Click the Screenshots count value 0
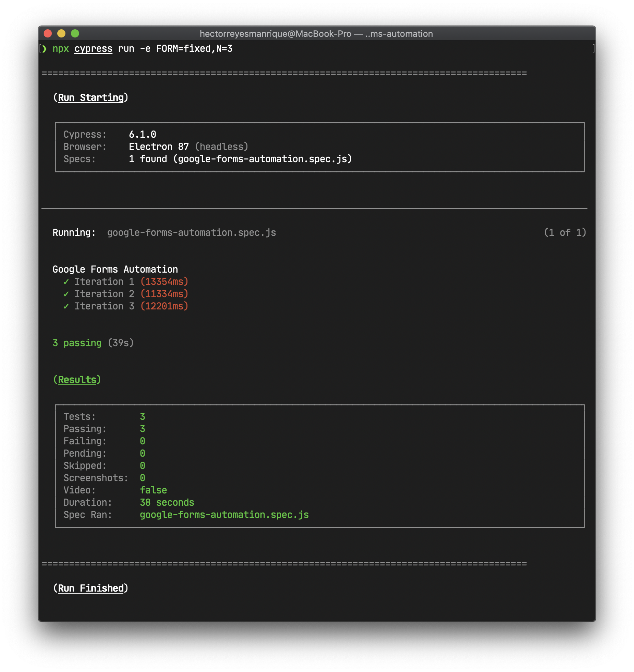The image size is (634, 672). click(142, 478)
